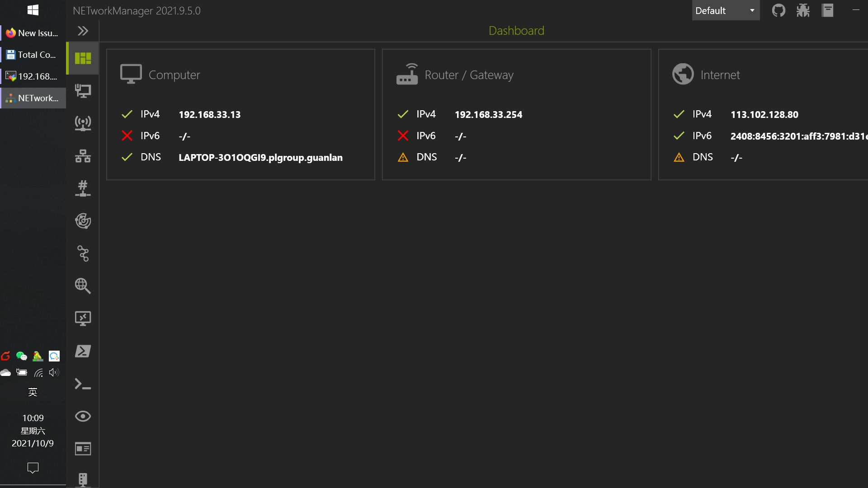Screen dimensions: 868x488
Task: Open the WiFi networks tool
Action: coord(83,123)
